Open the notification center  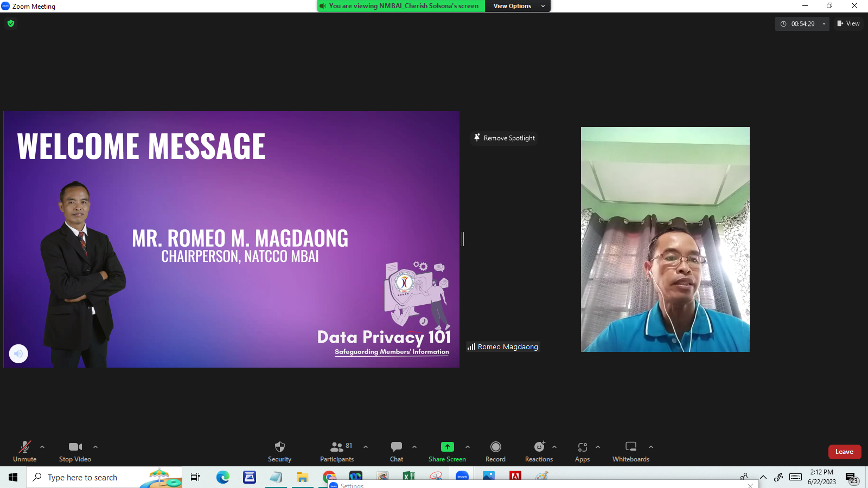coord(852,478)
